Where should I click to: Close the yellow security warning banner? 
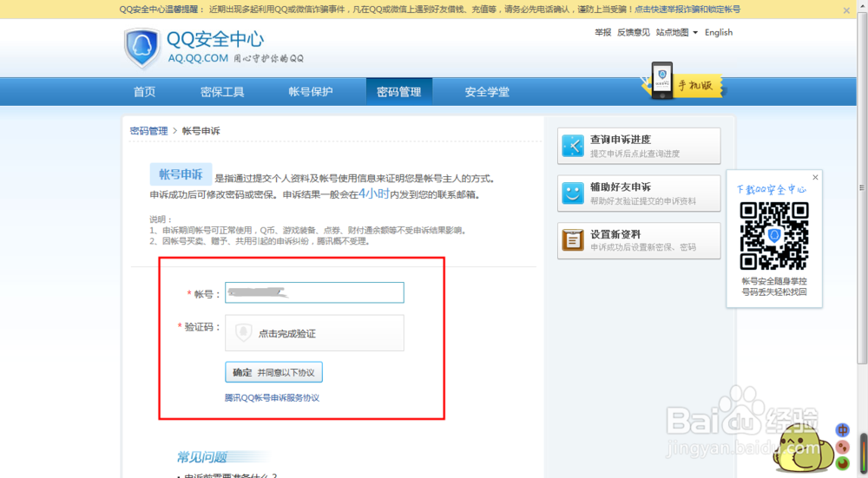[x=846, y=10]
